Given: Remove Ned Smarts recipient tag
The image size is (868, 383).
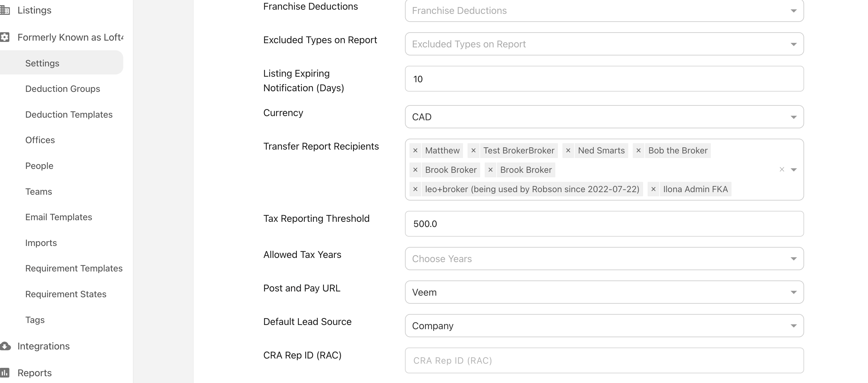Looking at the screenshot, I should [568, 151].
